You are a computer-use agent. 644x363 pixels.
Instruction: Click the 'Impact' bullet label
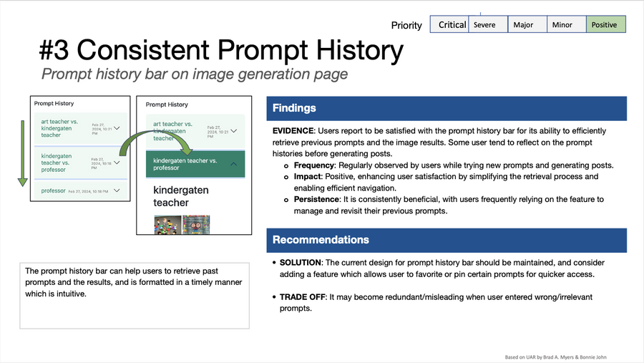[x=307, y=177]
